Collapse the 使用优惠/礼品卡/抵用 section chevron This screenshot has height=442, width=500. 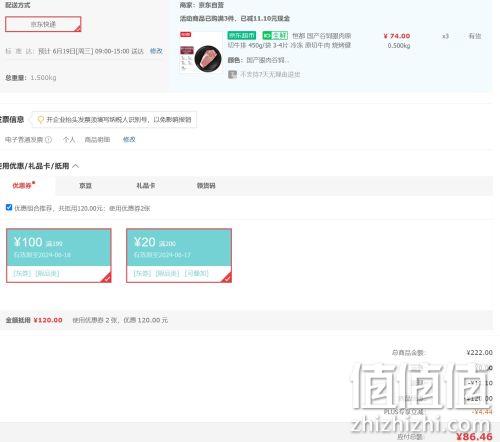pos(76,166)
